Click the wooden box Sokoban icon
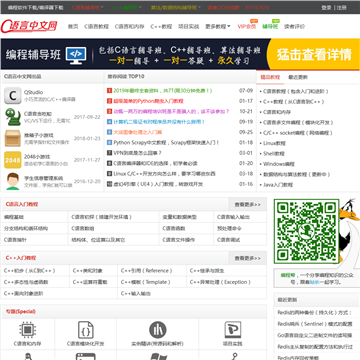 click(13, 138)
